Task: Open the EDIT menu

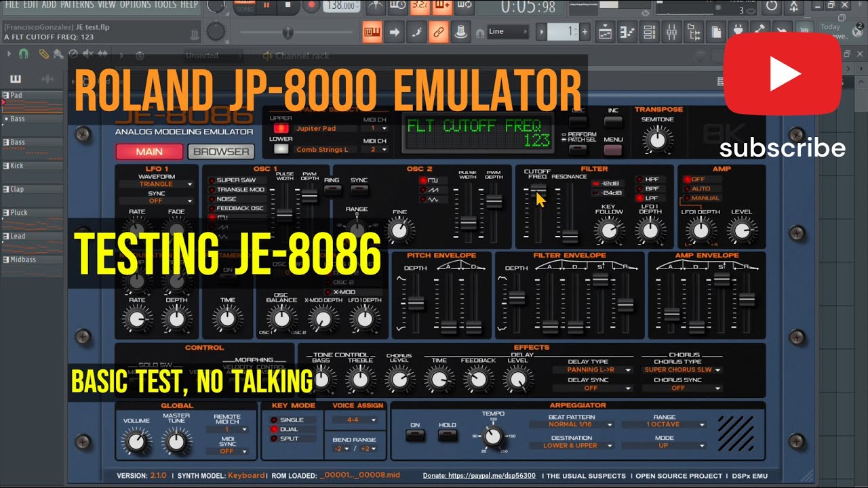Action: pos(32,5)
